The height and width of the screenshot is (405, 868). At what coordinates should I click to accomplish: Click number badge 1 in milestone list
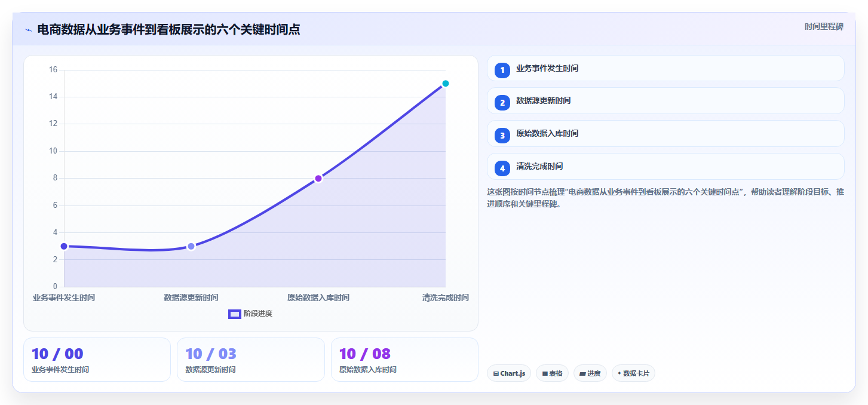pos(502,70)
